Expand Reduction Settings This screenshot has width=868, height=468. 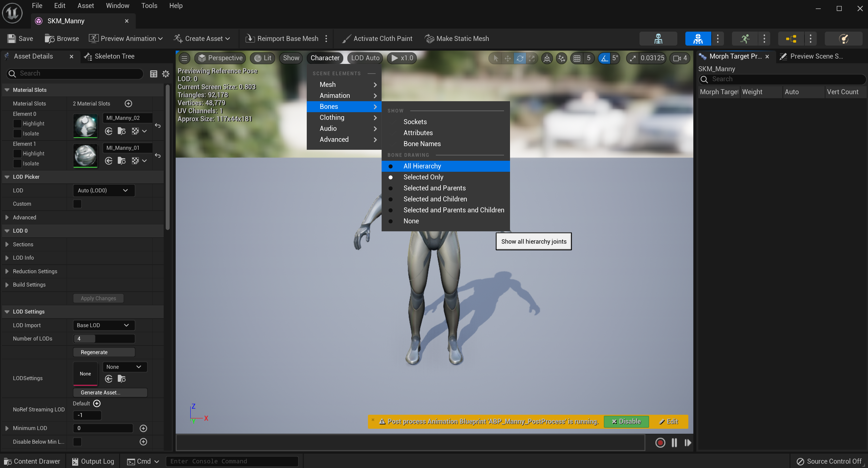7,271
